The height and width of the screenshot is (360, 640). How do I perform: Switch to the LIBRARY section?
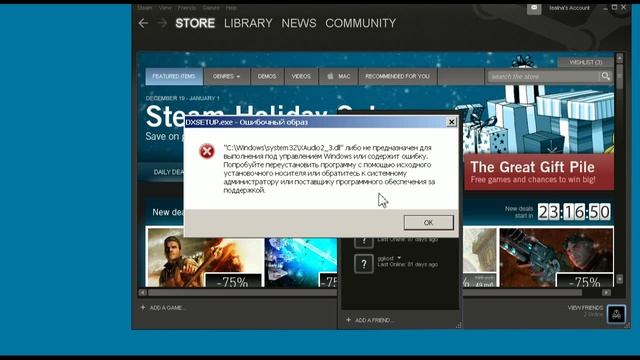[248, 23]
